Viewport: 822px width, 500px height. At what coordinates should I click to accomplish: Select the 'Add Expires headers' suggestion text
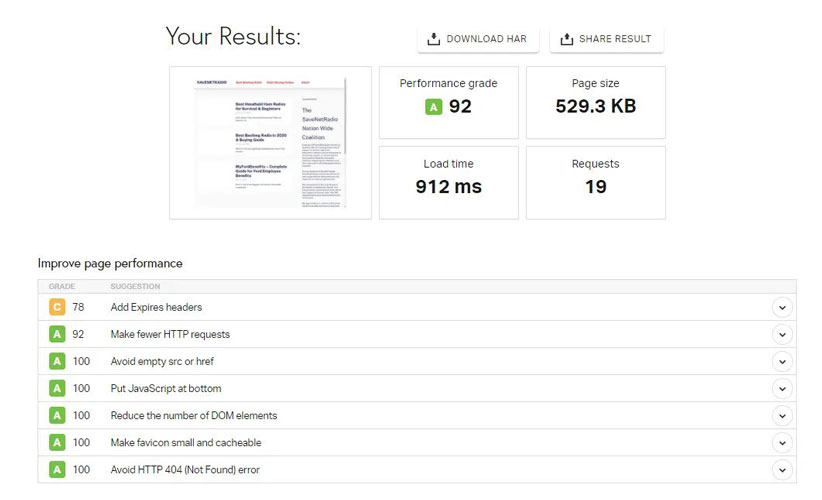click(x=156, y=307)
